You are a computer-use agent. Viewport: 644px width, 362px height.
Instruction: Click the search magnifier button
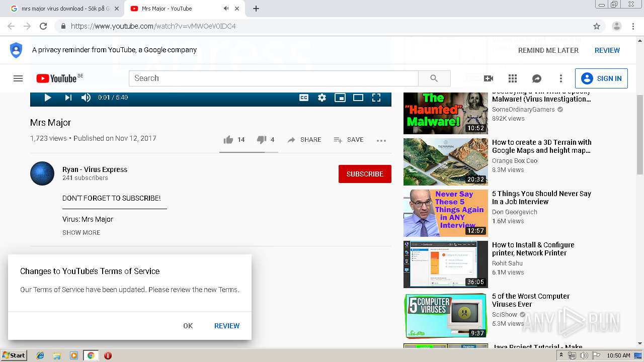[434, 78]
